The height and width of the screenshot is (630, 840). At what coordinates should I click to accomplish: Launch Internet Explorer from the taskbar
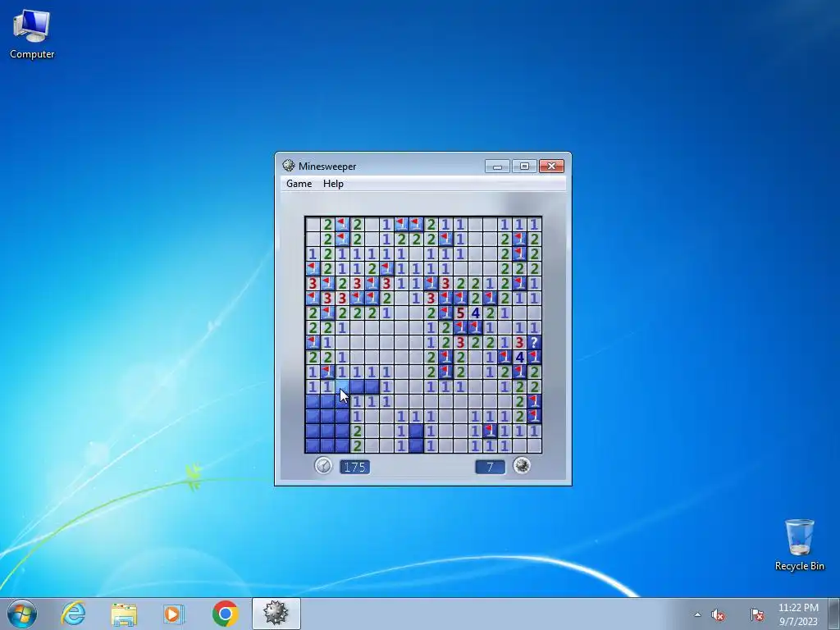[73, 614]
